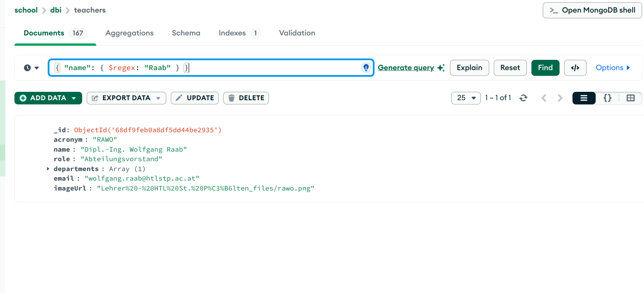Open the documents per page dropdown
Image resolution: width=644 pixels, height=293 pixels.
(466, 98)
